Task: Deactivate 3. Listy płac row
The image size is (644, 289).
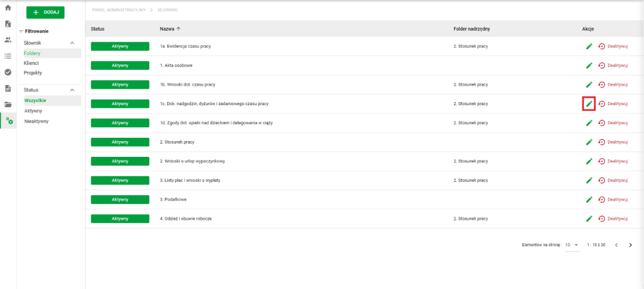Action: (x=613, y=181)
